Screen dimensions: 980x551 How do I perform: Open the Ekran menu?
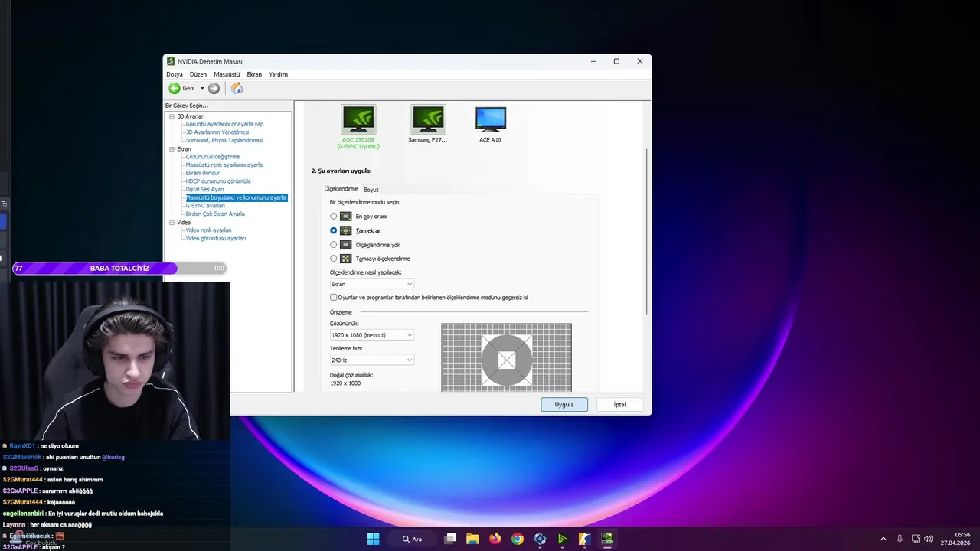(x=254, y=74)
